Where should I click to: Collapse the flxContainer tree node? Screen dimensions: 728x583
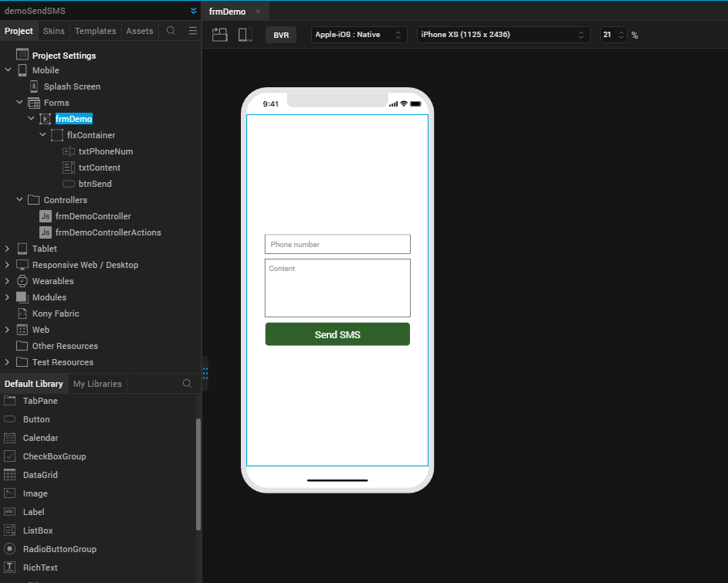(x=42, y=134)
